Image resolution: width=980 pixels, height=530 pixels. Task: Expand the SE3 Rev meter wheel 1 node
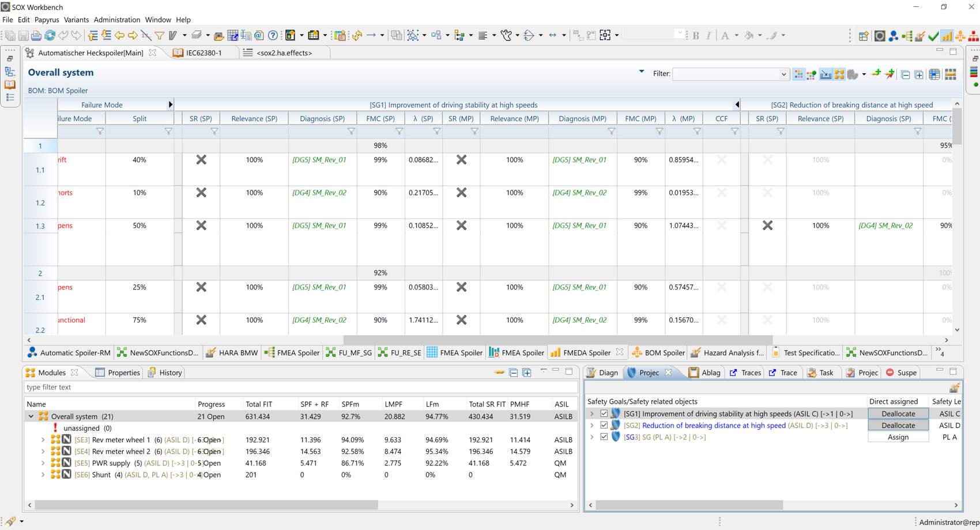pos(43,440)
